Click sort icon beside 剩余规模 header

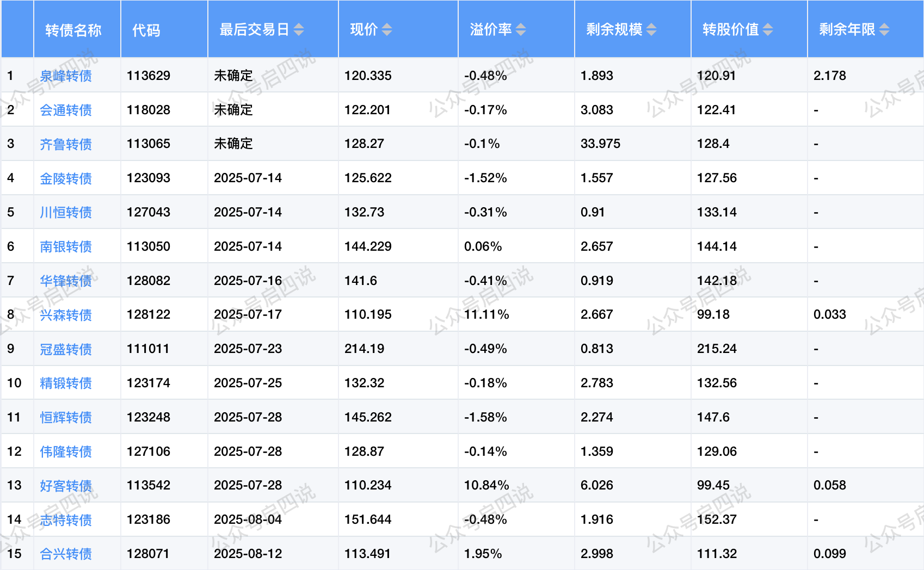[x=651, y=29]
